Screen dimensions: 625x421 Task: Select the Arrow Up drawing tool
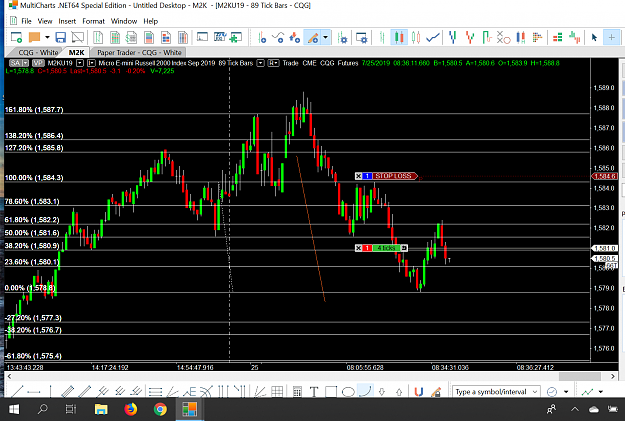coord(399,392)
